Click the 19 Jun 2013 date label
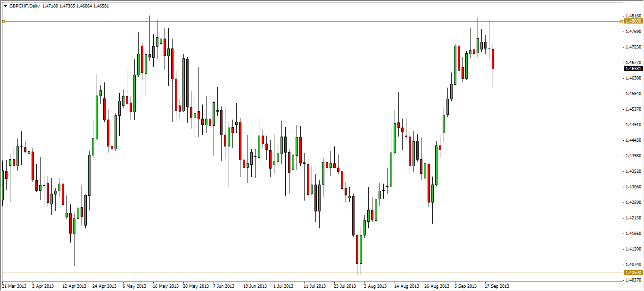Image resolution: width=644 pixels, height=291 pixels. 256,286
